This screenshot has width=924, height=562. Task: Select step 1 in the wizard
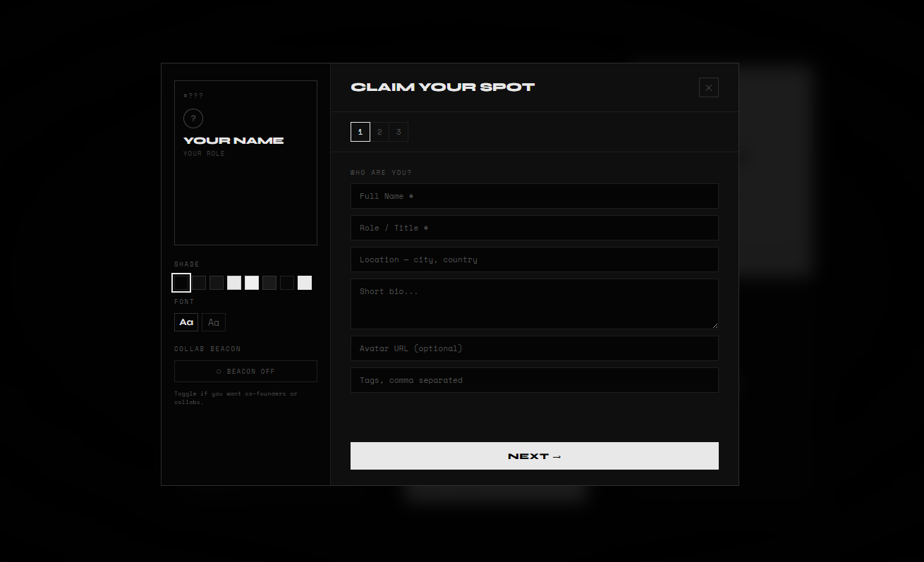pos(360,132)
